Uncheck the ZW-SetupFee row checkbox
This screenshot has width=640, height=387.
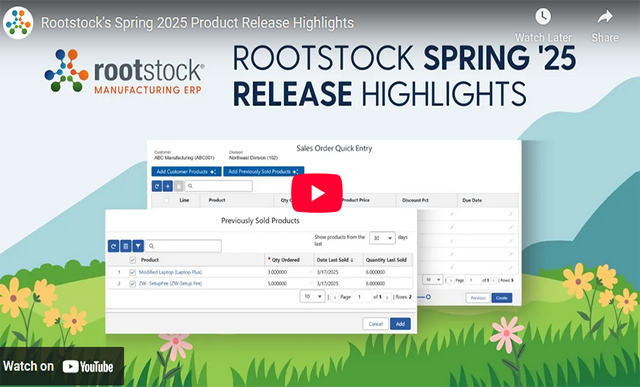click(132, 284)
